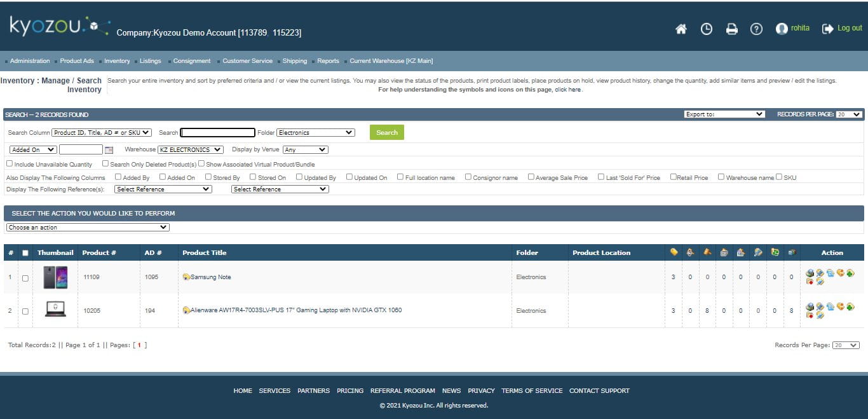This screenshot has height=419, width=868.
Task: Enable the SKU column checkbox
Action: (779, 177)
